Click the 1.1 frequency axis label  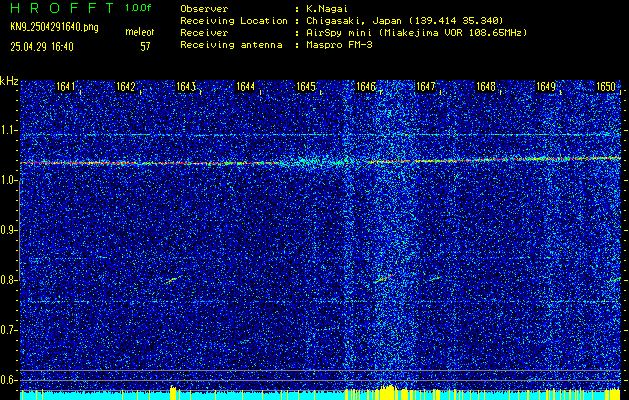[7, 130]
